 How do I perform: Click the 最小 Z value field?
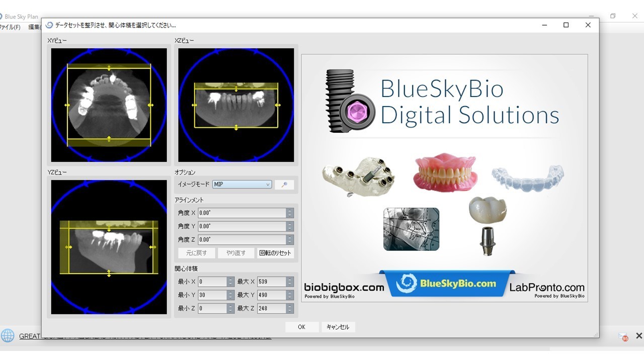[x=212, y=308]
